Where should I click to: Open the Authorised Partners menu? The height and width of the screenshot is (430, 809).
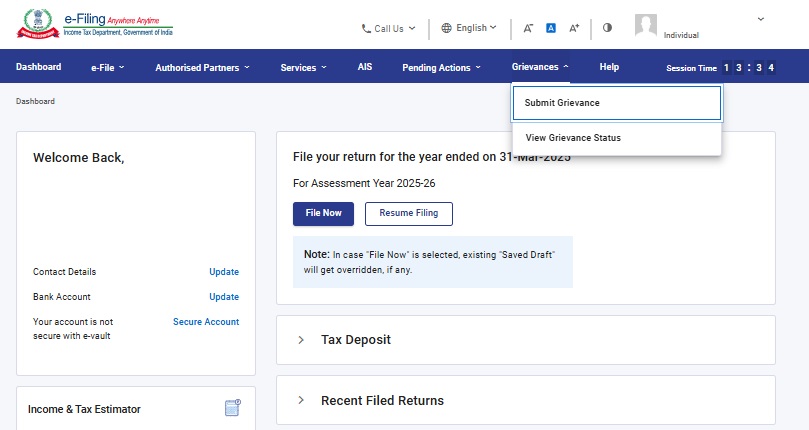202,68
